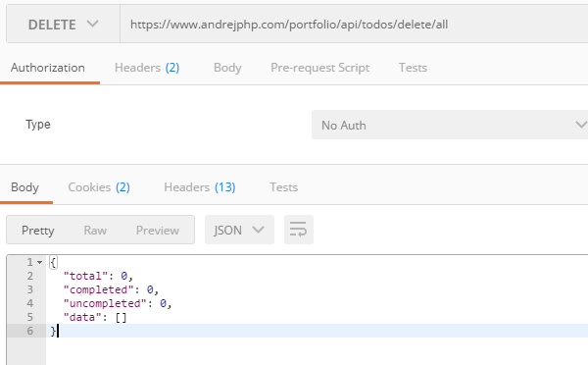Click the Type label in Authorization

pos(38,125)
